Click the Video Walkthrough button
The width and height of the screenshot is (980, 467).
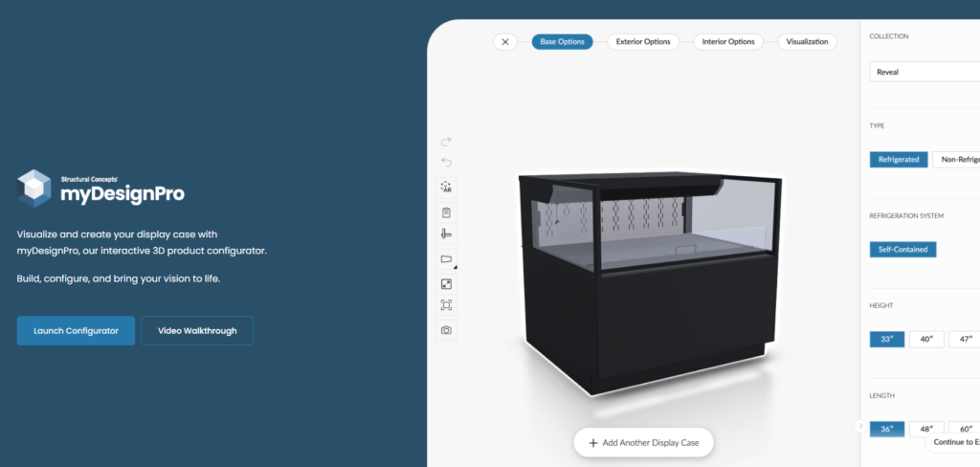coord(197,331)
